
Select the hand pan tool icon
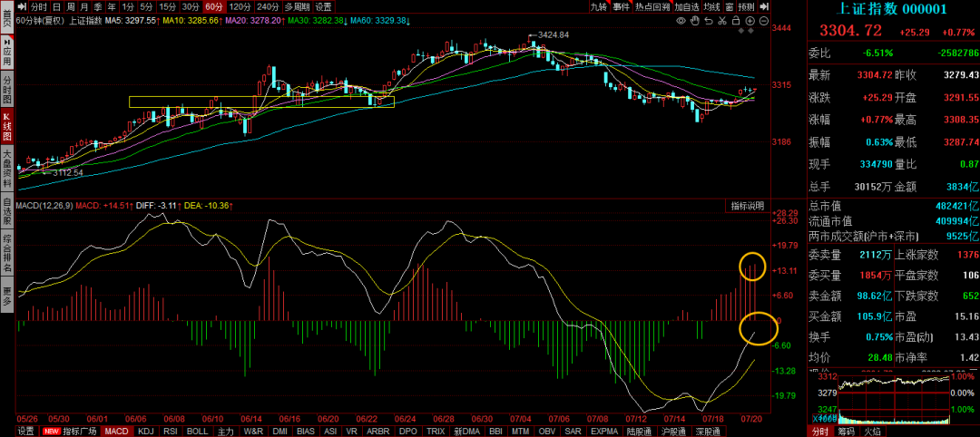696,21
